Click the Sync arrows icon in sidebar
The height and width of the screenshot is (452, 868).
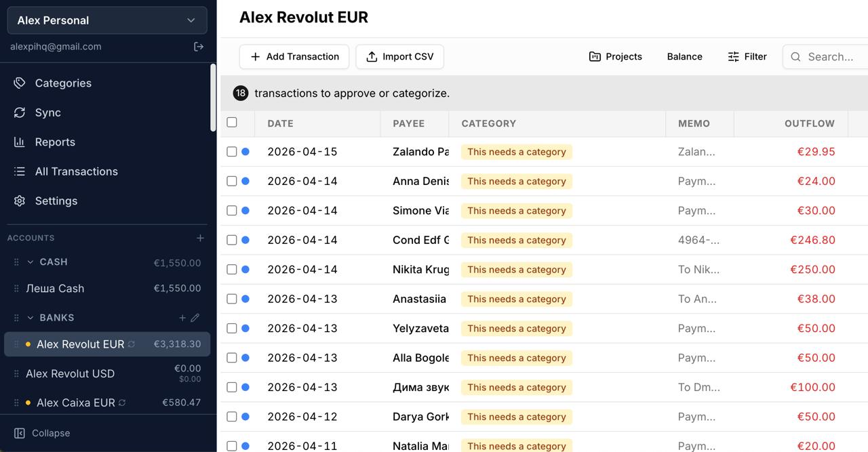20,112
